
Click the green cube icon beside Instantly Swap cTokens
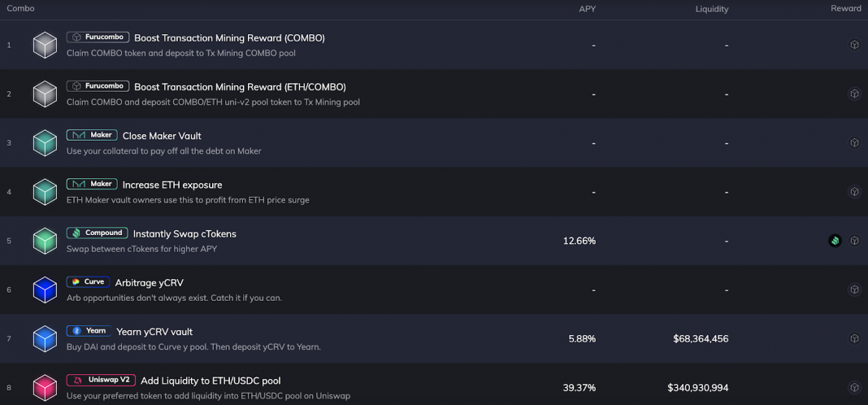(x=45, y=241)
